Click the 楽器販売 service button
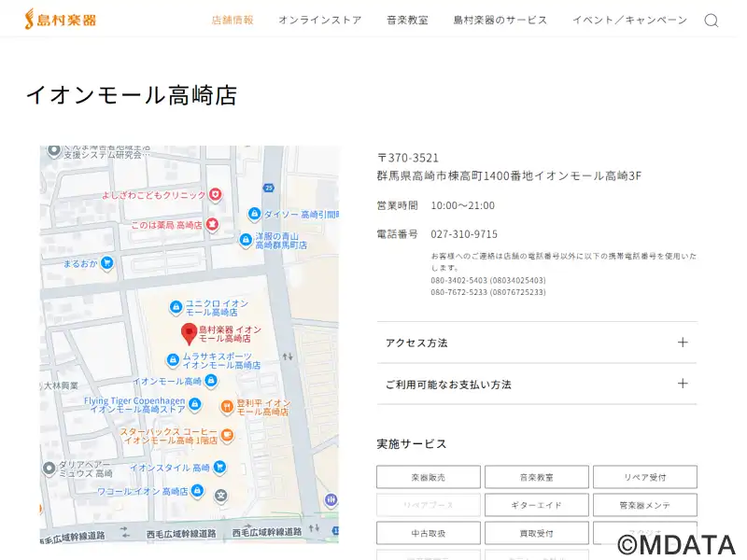Viewport: 747px width, 560px height. coord(429,477)
